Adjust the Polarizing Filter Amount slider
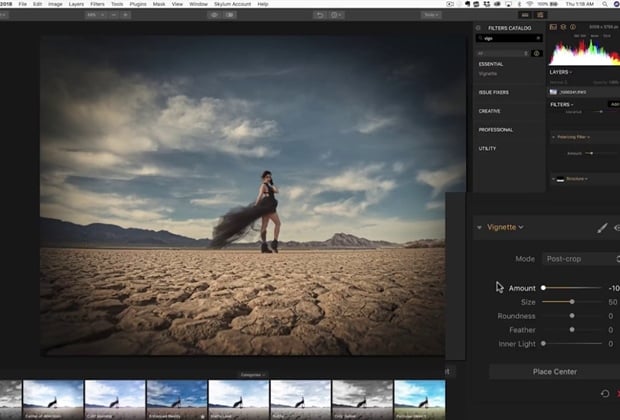This screenshot has height=420, width=620. click(591, 153)
